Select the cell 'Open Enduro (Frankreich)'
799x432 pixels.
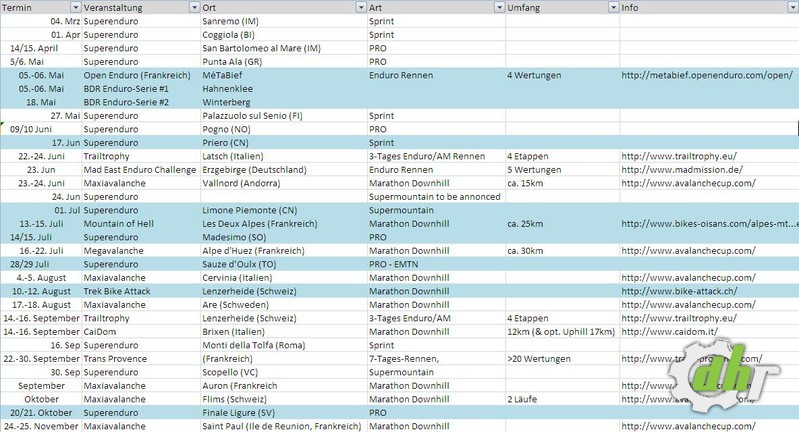[x=141, y=75]
